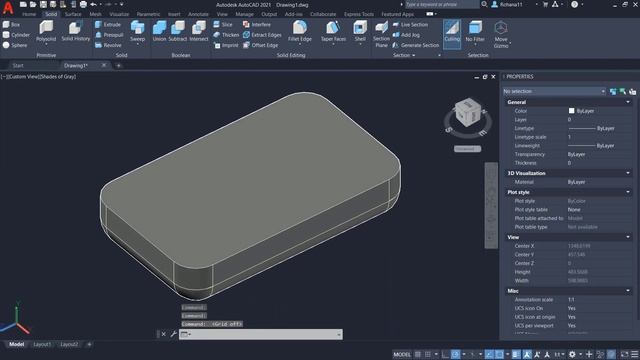Click the Quick Select button in Properties
640x360 pixels.
632,91
